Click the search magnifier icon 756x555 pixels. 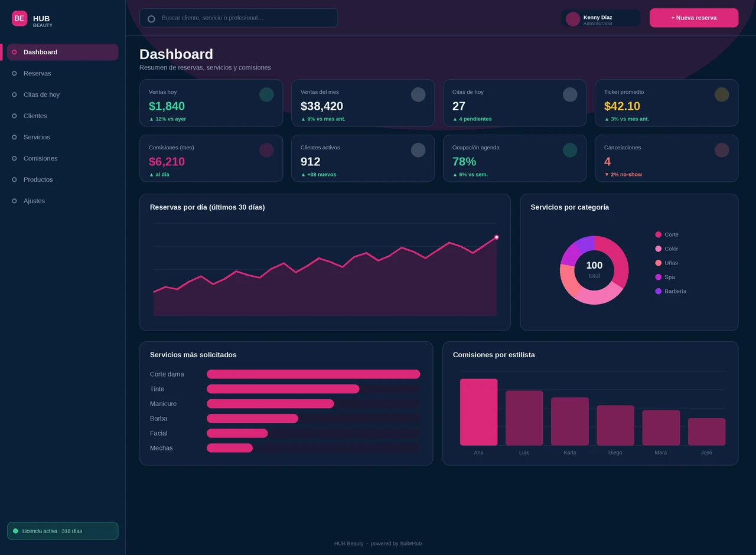151,19
